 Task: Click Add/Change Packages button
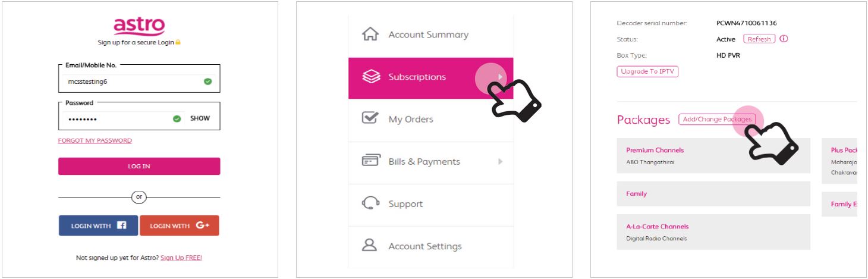tap(717, 120)
